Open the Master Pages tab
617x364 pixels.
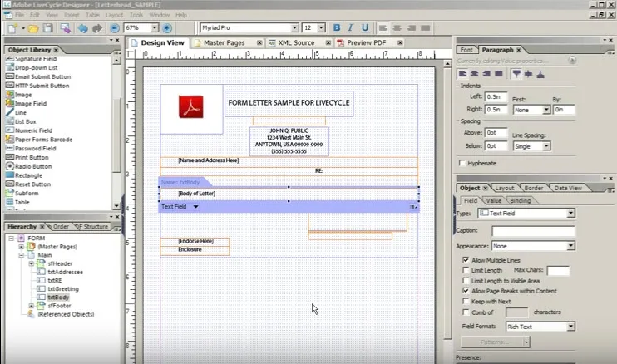(x=224, y=42)
